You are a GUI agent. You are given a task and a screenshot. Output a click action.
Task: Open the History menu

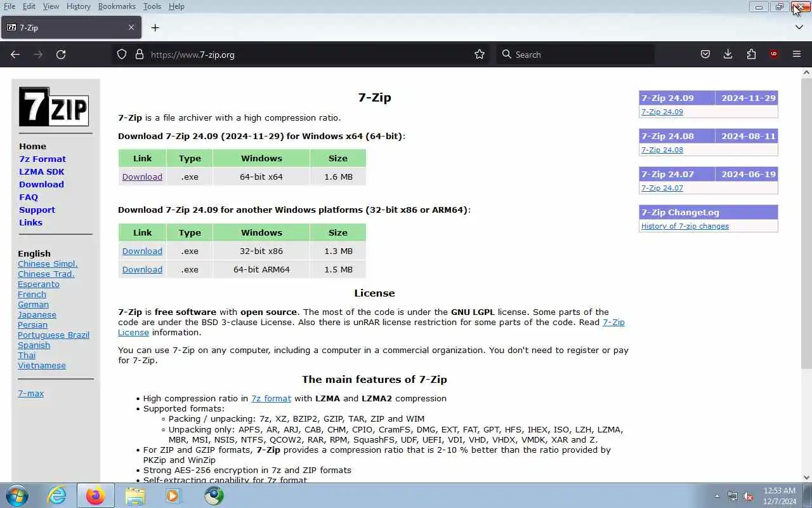click(78, 6)
